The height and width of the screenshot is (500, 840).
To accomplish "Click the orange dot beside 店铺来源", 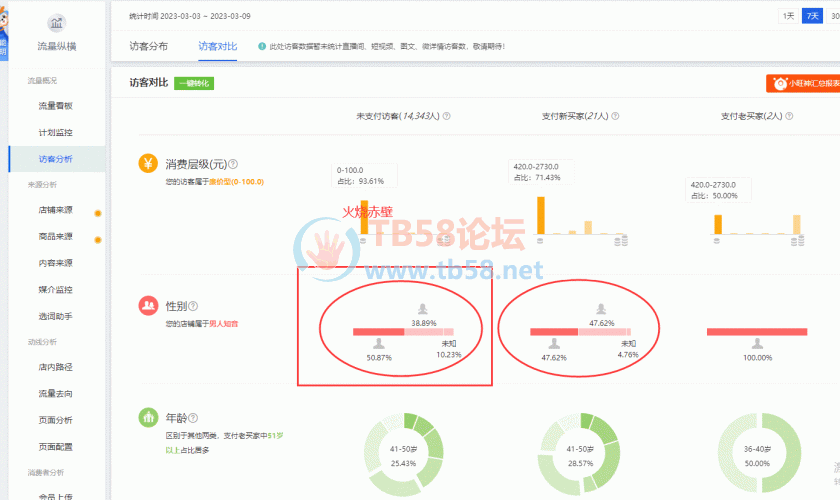I will 97,212.
